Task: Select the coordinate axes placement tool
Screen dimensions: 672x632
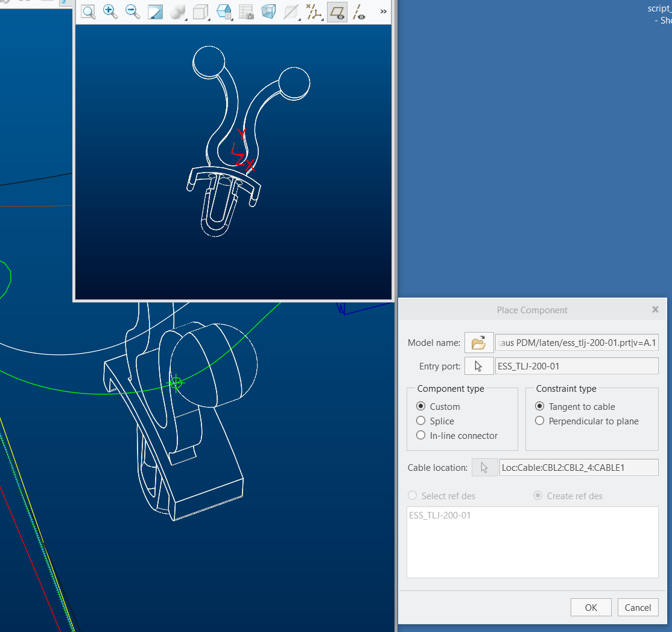Action: point(314,11)
